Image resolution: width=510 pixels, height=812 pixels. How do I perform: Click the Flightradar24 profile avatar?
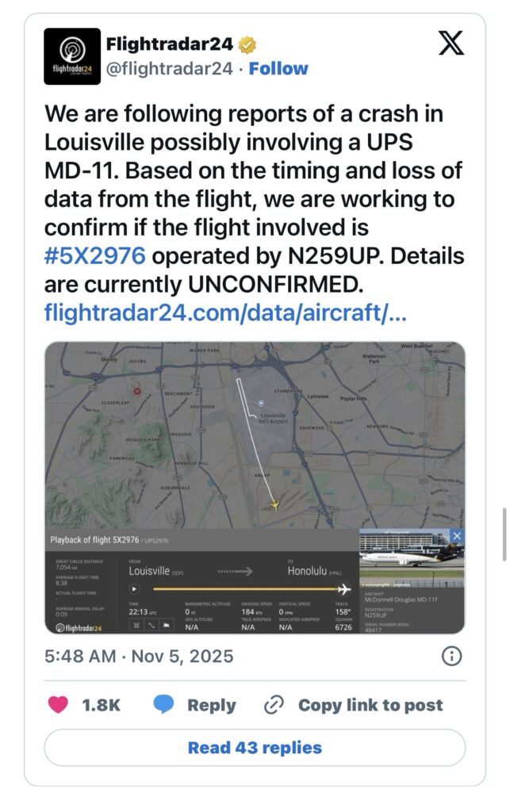point(71,56)
